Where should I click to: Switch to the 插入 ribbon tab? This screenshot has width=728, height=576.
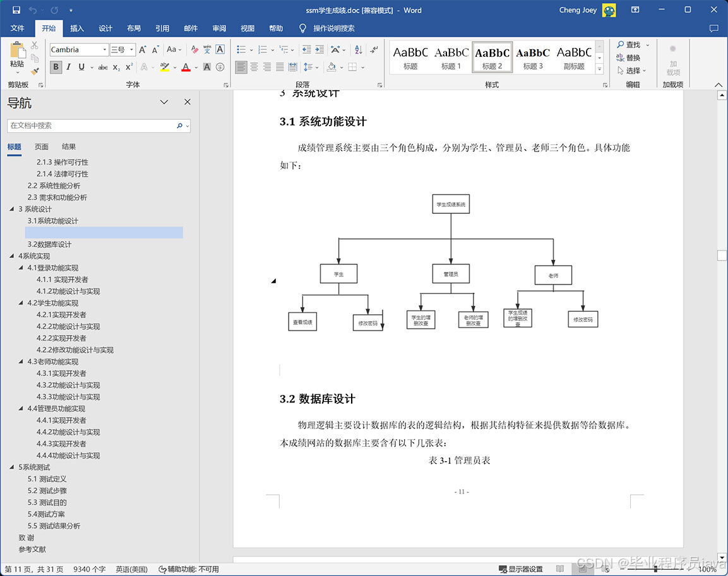click(x=77, y=28)
